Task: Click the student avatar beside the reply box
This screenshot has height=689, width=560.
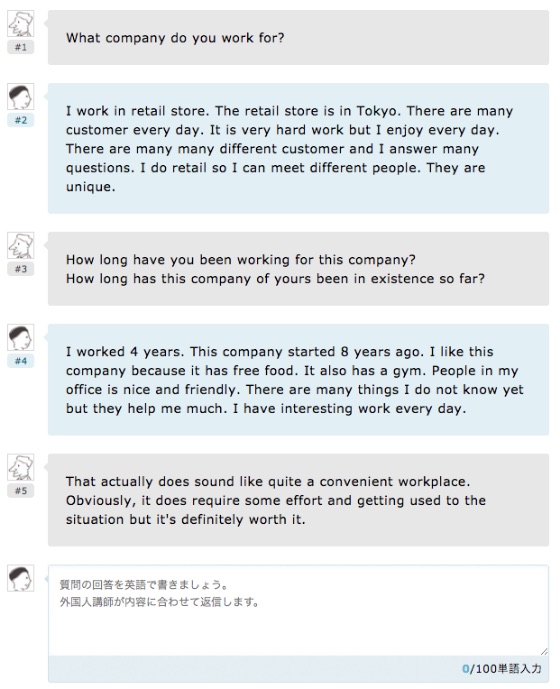Action: tap(21, 578)
